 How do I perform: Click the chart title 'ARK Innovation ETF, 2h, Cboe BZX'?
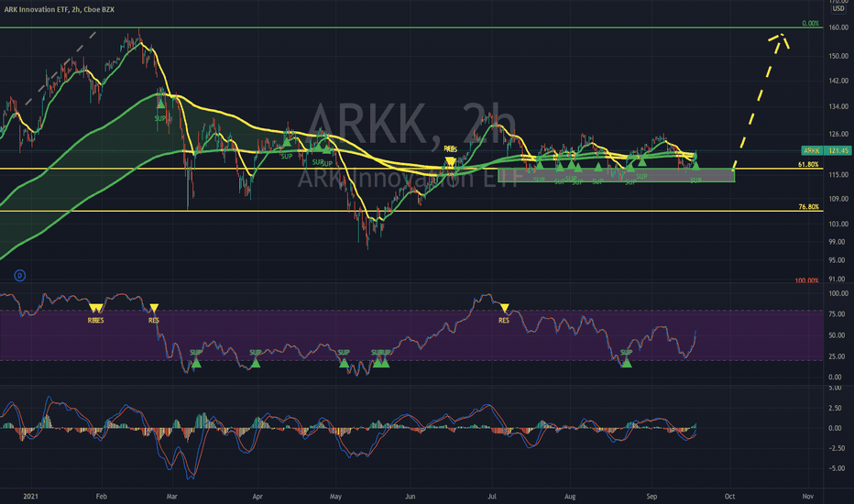point(60,9)
